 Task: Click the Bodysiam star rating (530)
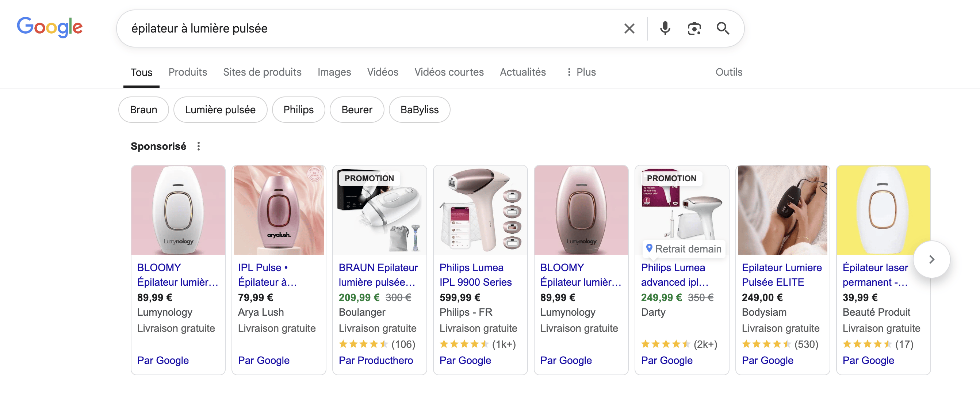(x=780, y=344)
